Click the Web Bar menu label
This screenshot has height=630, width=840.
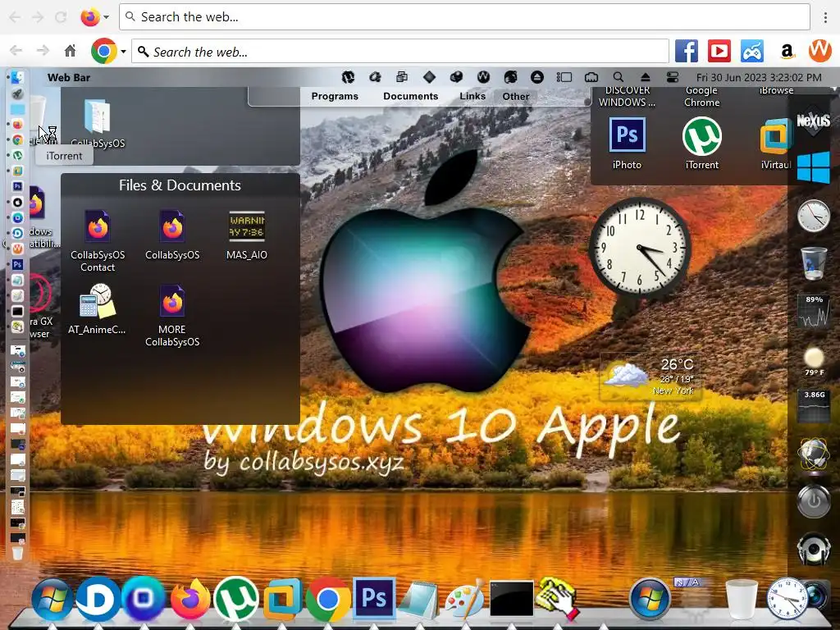click(x=69, y=78)
